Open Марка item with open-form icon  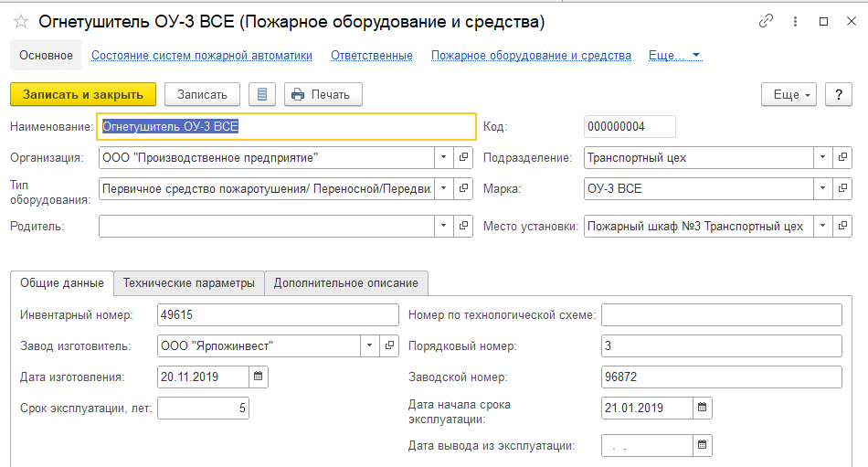point(842,188)
